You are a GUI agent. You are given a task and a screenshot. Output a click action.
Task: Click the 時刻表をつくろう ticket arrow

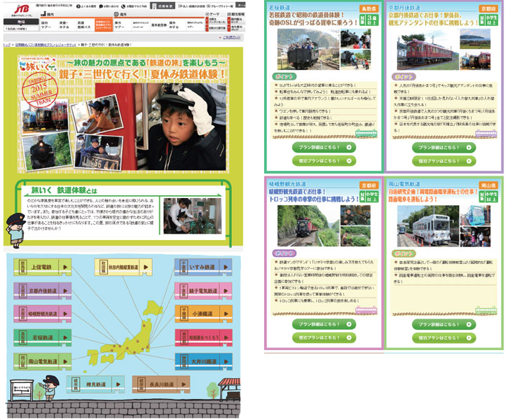point(226,337)
